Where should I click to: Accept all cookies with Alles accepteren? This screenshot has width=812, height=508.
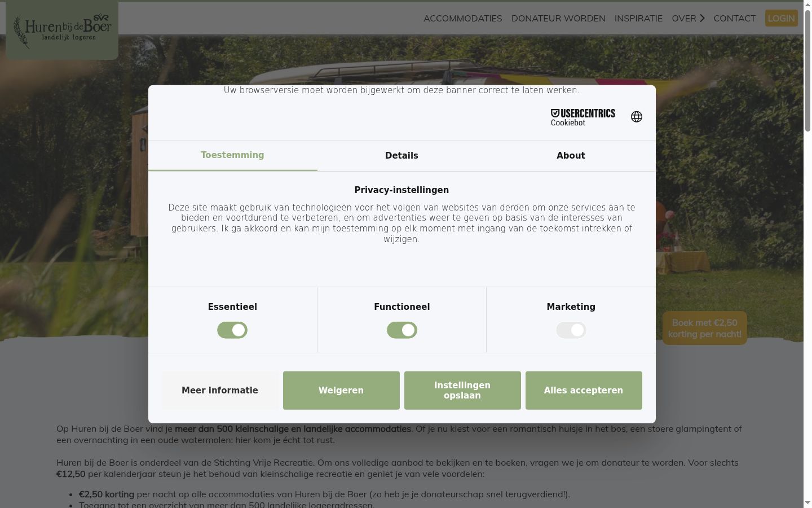[x=584, y=391]
